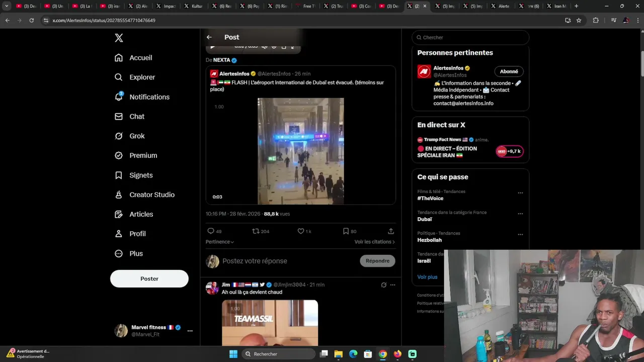Open Voir les citations link
644x362 pixels.
point(374,242)
